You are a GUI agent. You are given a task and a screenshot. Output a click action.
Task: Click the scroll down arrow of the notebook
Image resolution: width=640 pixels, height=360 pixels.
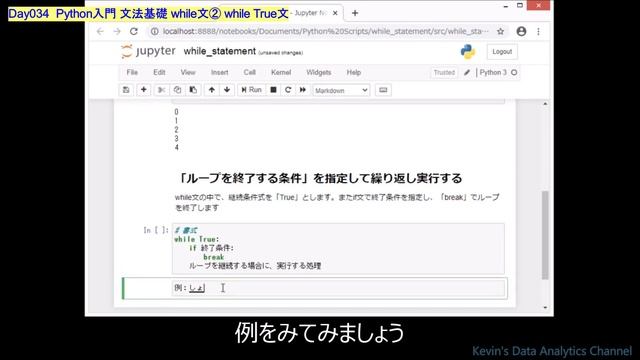tap(545, 307)
